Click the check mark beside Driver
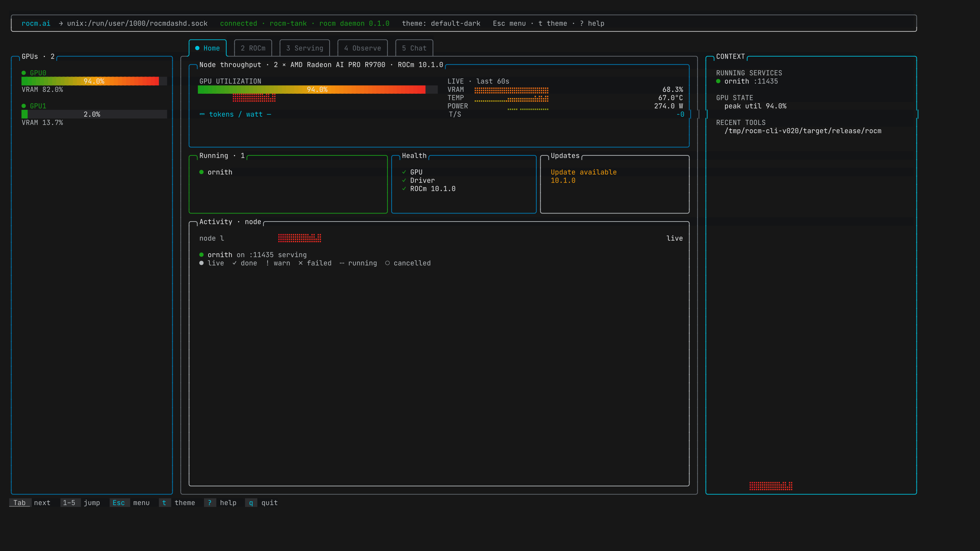This screenshot has width=980, height=551. pyautogui.click(x=404, y=181)
